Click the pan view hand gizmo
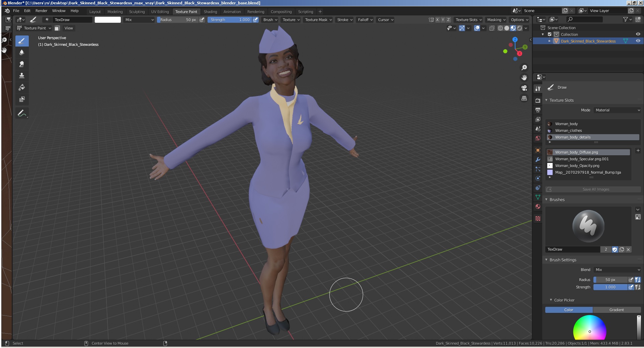This screenshot has width=644, height=348. click(524, 78)
